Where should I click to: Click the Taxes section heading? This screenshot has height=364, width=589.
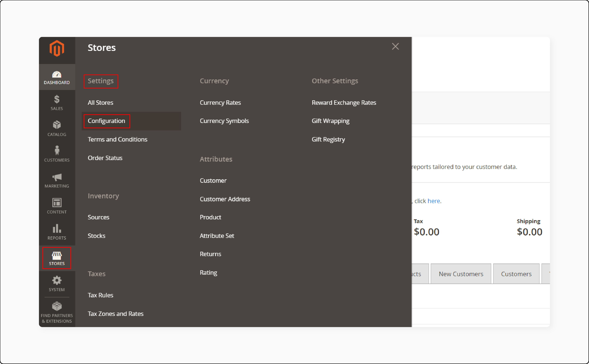[x=97, y=274]
